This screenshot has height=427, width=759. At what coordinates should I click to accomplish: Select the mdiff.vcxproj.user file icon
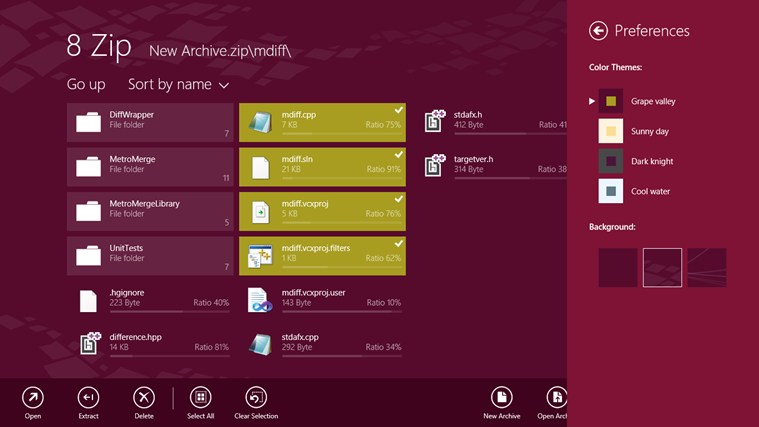260,300
